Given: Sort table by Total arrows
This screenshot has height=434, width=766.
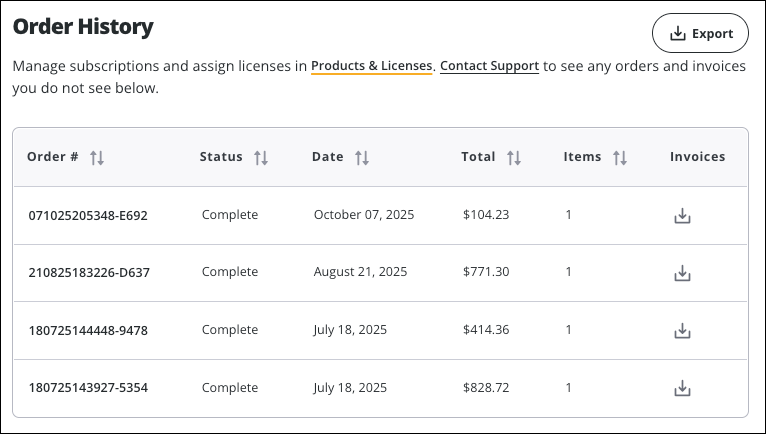Looking at the screenshot, I should pos(514,157).
